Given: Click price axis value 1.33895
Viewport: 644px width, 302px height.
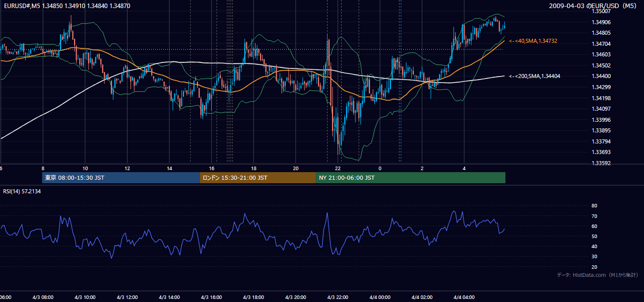Looking at the screenshot, I should click(601, 130).
